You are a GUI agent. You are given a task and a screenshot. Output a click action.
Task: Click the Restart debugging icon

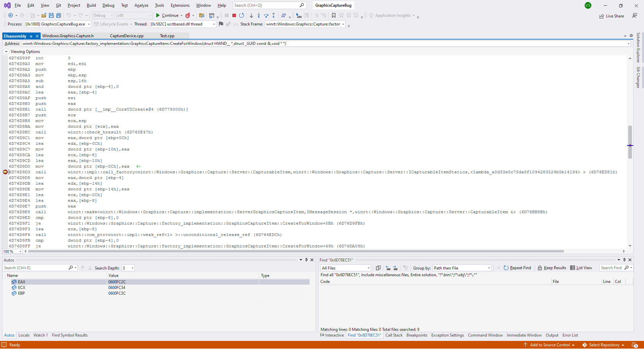[x=241, y=15]
